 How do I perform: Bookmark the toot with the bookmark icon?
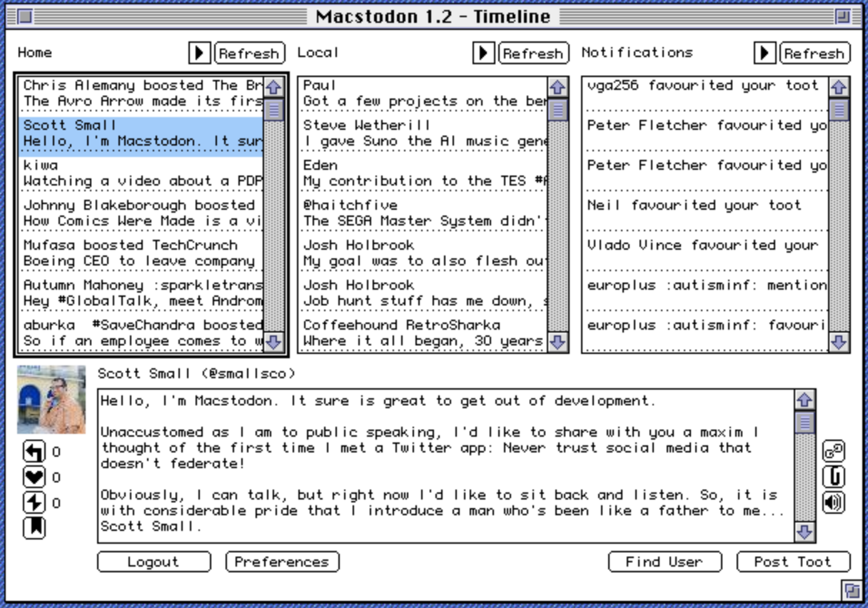(x=34, y=528)
